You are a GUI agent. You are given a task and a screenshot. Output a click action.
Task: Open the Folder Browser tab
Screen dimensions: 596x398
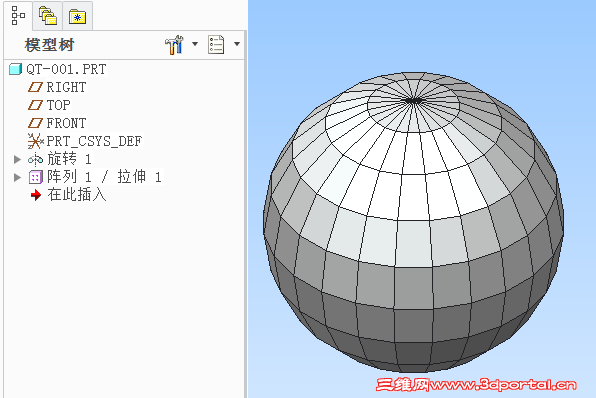coord(48,16)
